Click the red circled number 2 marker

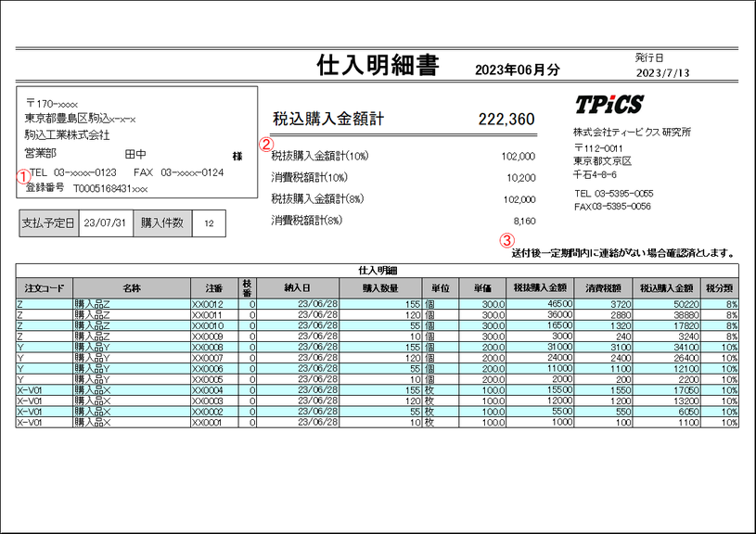coord(265,145)
